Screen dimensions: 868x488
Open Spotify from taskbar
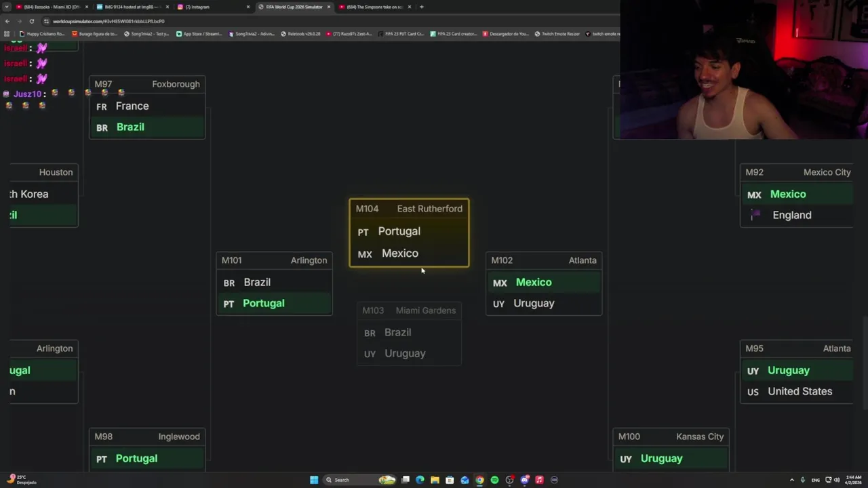click(x=494, y=480)
